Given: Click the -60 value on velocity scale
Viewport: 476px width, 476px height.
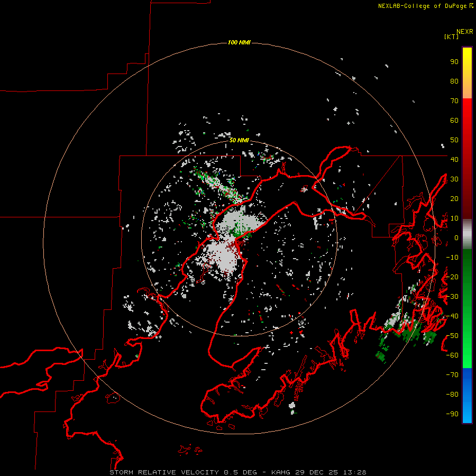Looking at the screenshot, I should 452,355.
